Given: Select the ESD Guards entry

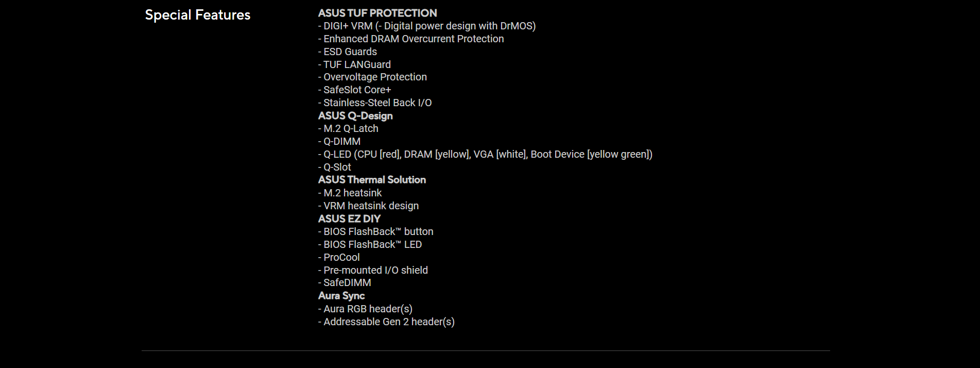Looking at the screenshot, I should pyautogui.click(x=348, y=52).
